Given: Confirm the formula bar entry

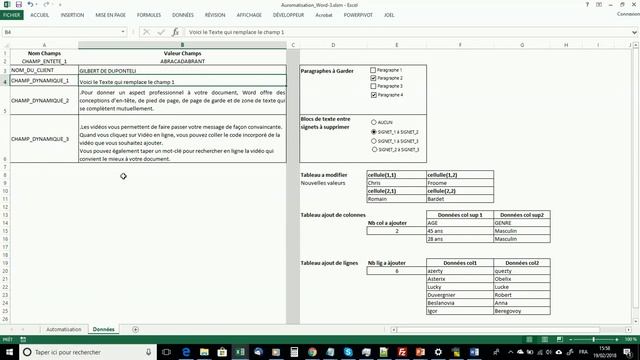Looking at the screenshot, I should pos(161,32).
